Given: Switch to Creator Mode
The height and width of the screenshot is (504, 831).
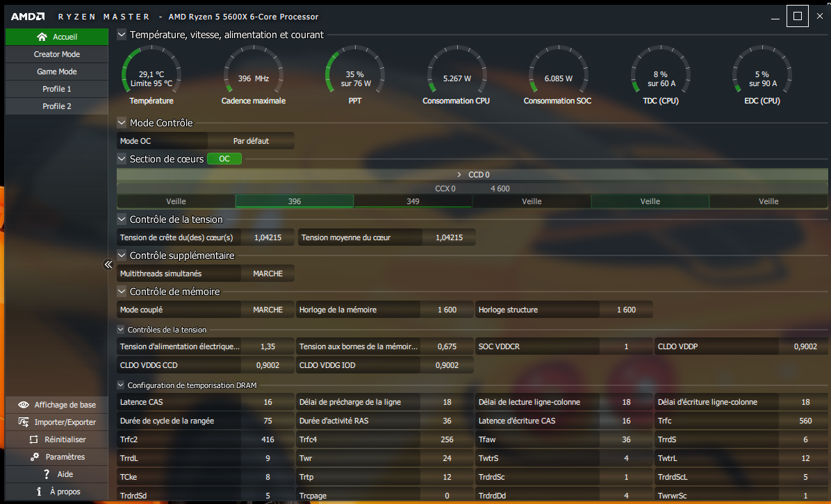Looking at the screenshot, I should click(57, 54).
